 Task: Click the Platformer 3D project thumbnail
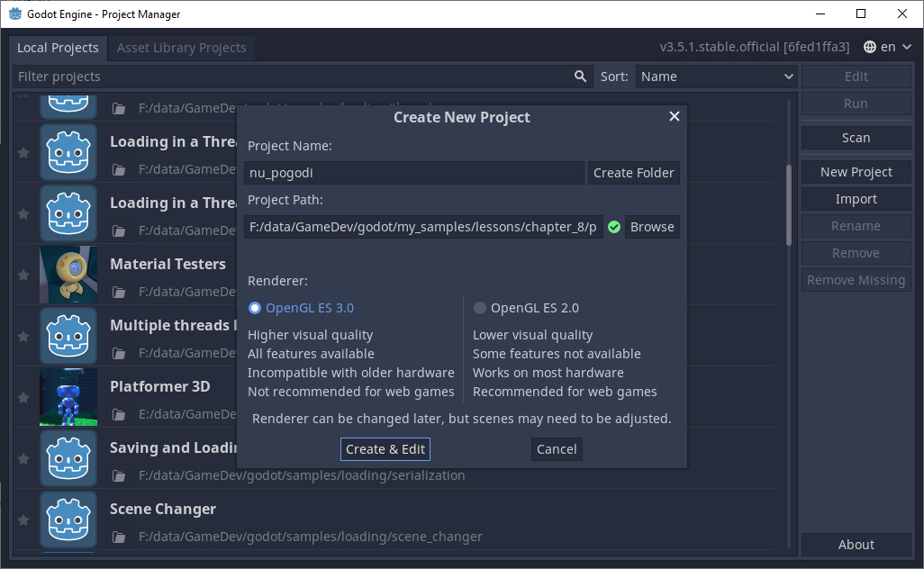(x=68, y=397)
